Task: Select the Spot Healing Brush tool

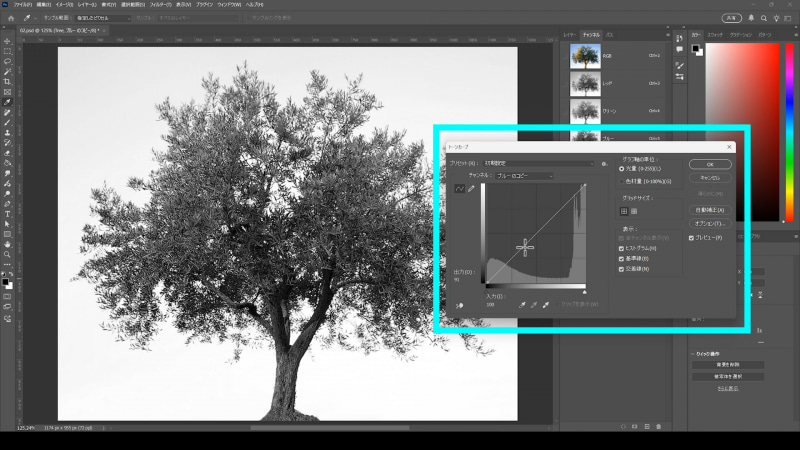Action: 7,113
